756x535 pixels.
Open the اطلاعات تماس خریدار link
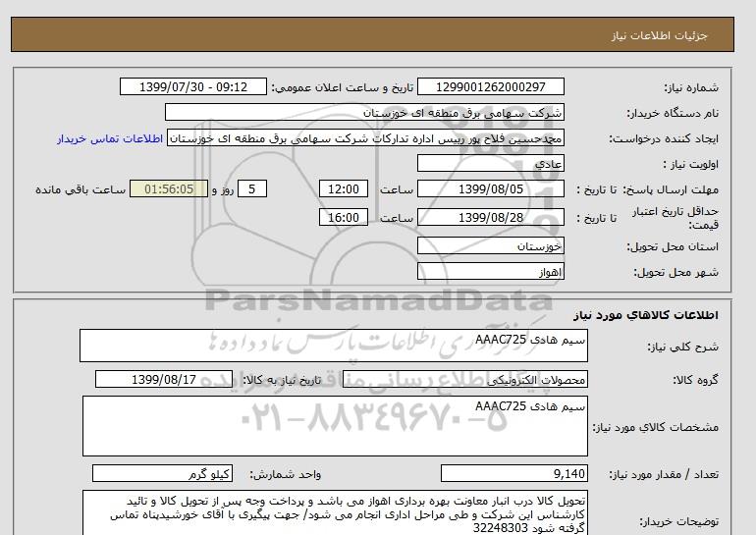pos(110,138)
